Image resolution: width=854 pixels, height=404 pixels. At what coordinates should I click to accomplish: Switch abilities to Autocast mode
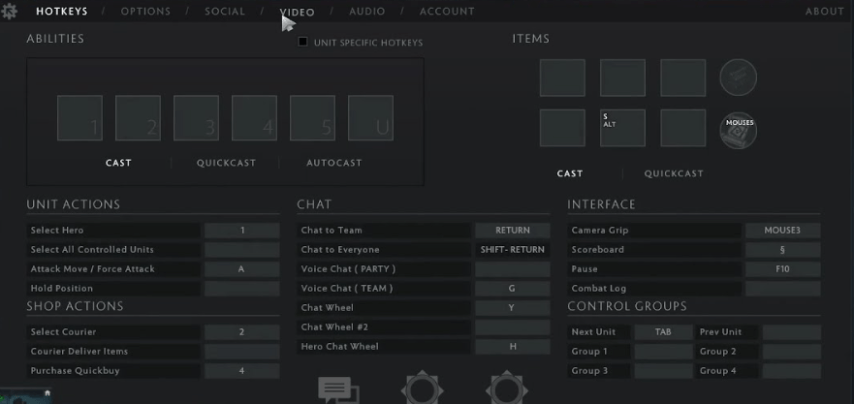click(334, 163)
